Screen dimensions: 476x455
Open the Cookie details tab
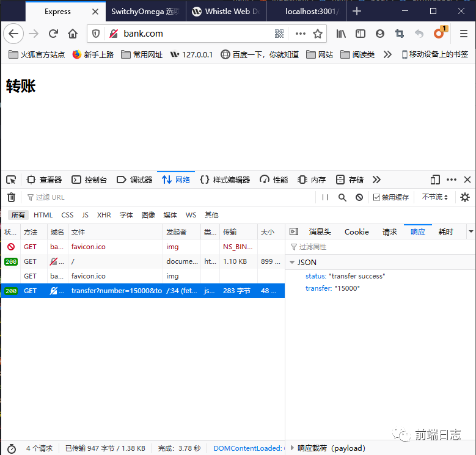pyautogui.click(x=357, y=232)
